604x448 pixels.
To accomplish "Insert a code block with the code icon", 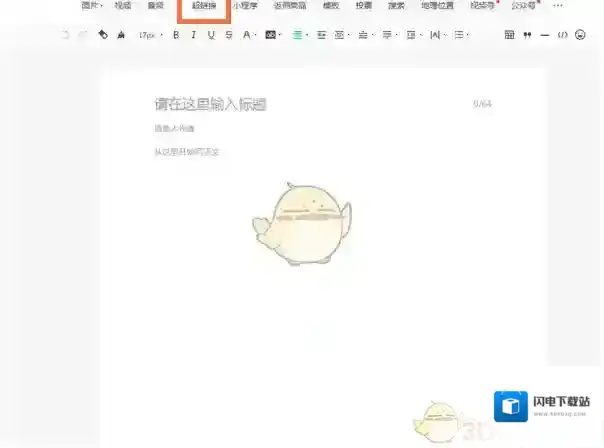I will click(562, 35).
